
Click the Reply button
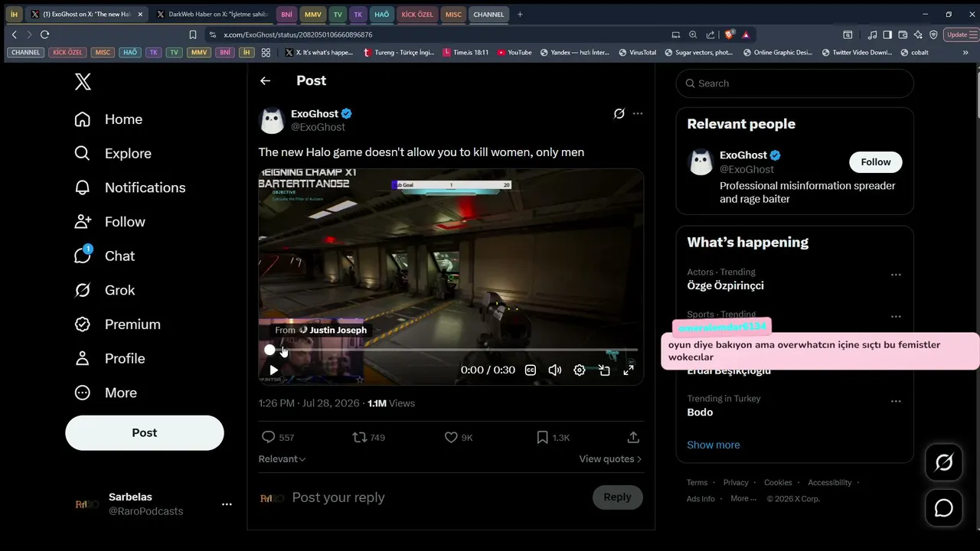pos(617,497)
